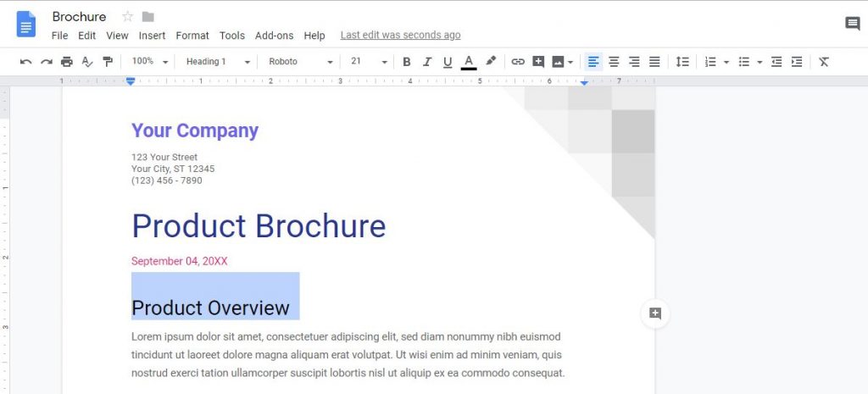
Task: Click the '(123) 456 - 7890' phone line
Action: [x=167, y=180]
